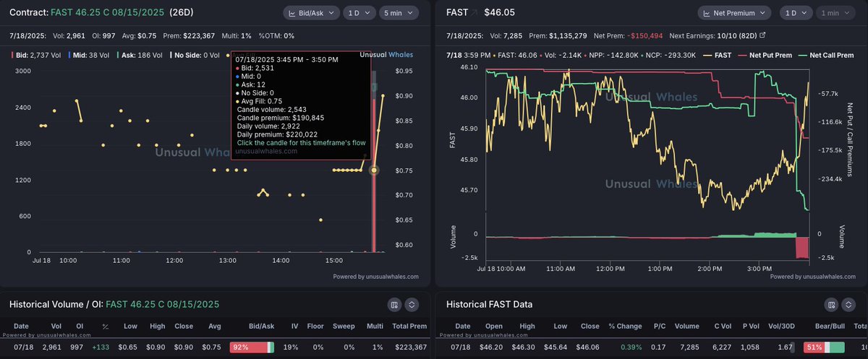Toggle No Side volume series in legend

click(x=196, y=55)
